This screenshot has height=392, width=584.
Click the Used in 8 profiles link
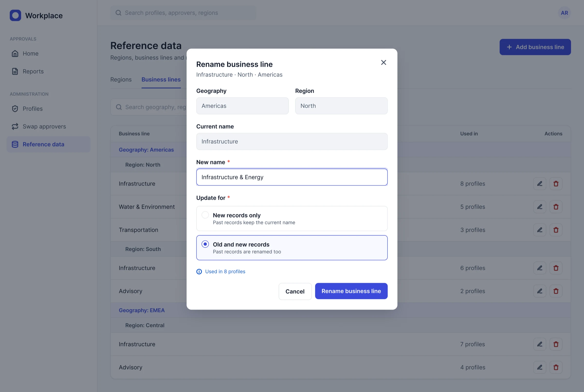coord(225,272)
